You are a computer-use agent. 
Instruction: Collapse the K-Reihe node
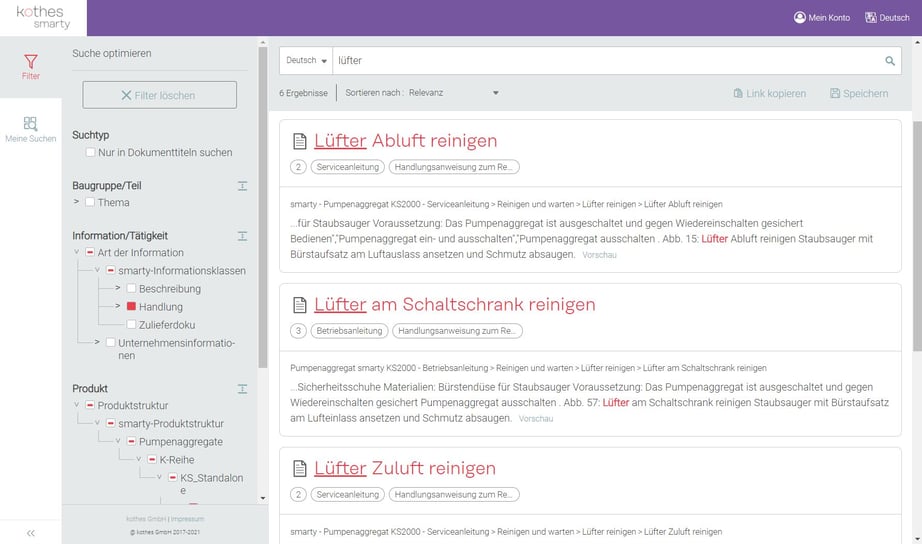(x=139, y=459)
